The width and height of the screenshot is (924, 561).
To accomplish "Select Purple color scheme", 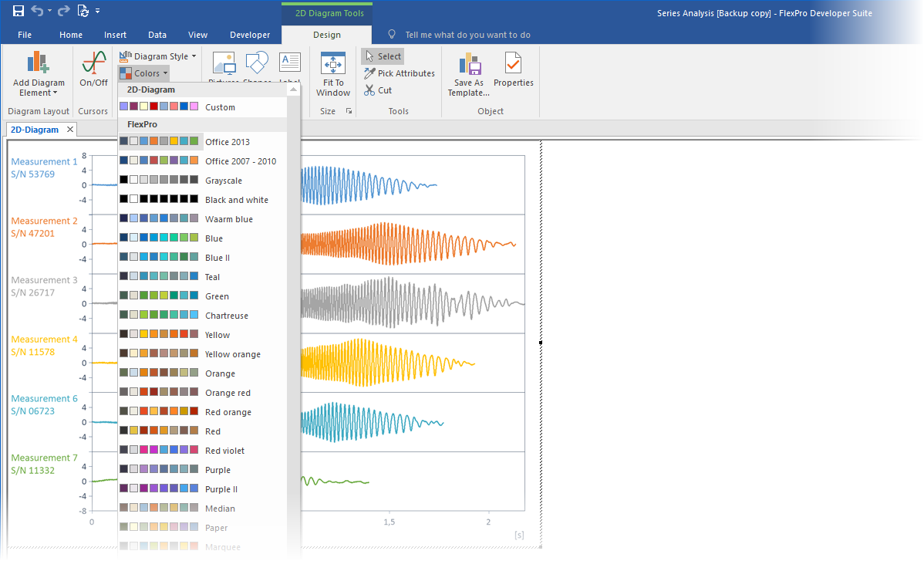I will pyautogui.click(x=203, y=470).
